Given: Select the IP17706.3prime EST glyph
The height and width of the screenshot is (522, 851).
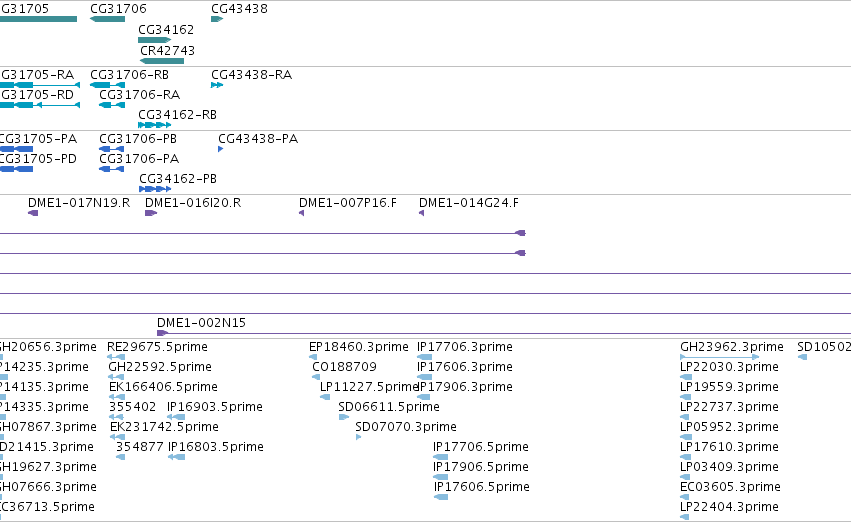Looking at the screenshot, I should click(x=424, y=357).
